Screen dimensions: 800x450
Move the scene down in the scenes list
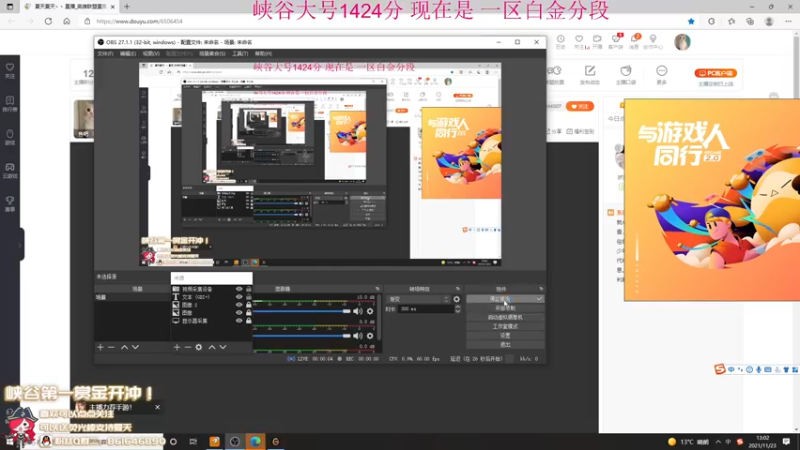tap(135, 347)
